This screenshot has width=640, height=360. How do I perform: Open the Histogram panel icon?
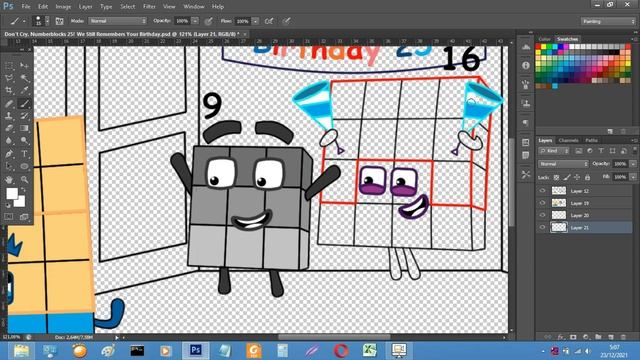526,47
